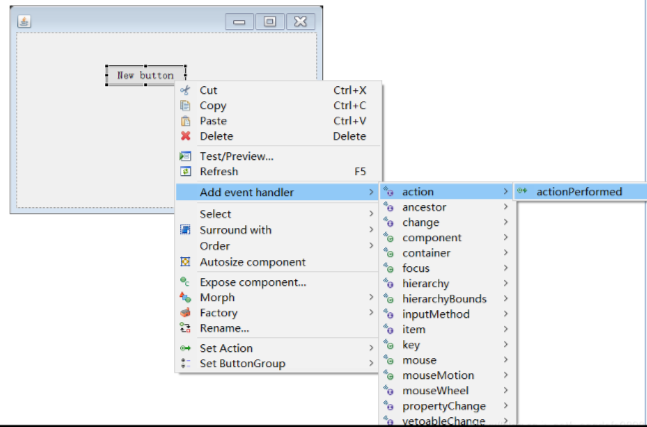Click the icon next to focus event
Viewport: 647px width, 427px height.
tap(388, 268)
